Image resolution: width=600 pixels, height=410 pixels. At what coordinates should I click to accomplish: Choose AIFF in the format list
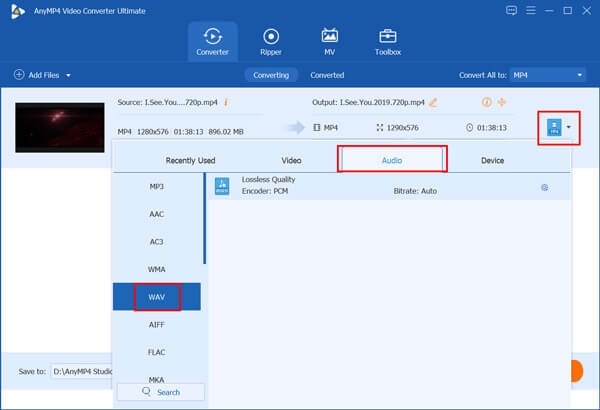tap(157, 325)
